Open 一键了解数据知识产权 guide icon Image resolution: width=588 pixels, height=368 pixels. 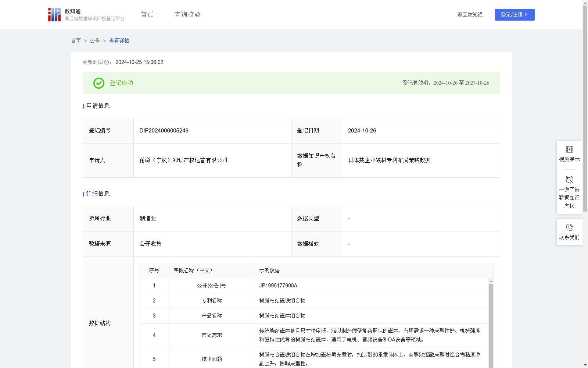pos(569,180)
